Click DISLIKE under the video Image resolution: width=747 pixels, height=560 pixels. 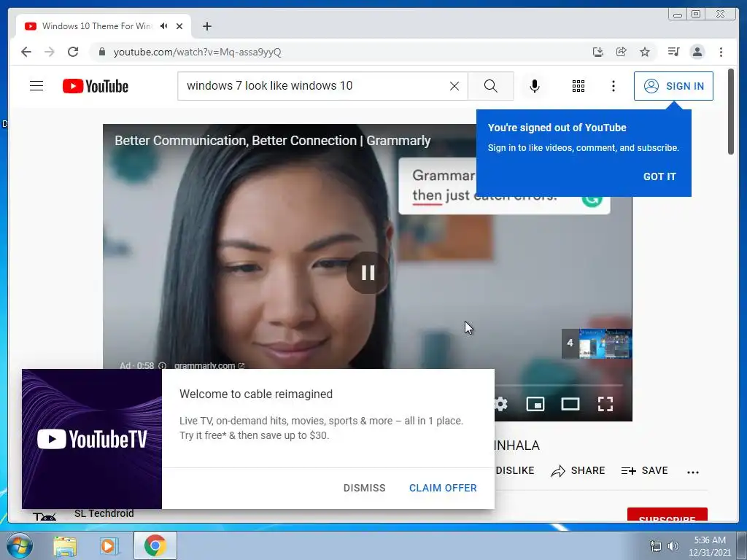coord(514,470)
